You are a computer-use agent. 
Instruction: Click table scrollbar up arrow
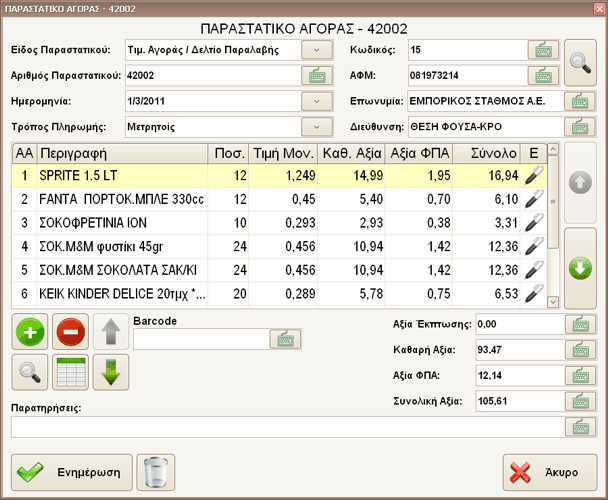(x=553, y=149)
